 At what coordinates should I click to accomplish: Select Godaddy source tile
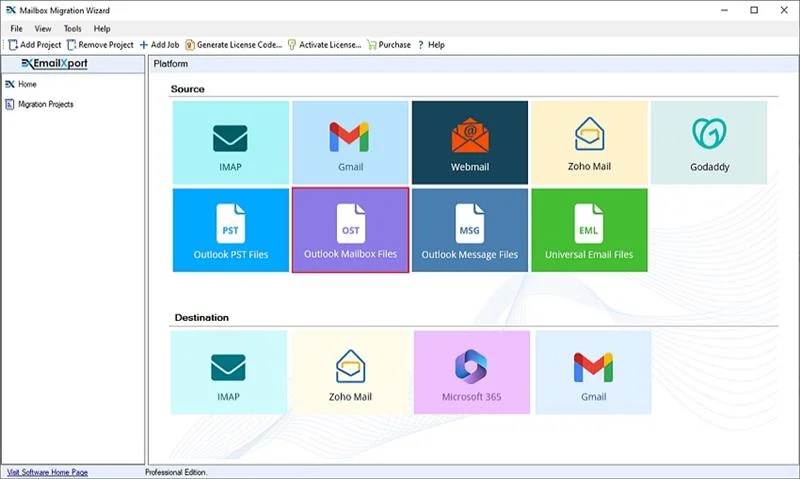coord(709,142)
